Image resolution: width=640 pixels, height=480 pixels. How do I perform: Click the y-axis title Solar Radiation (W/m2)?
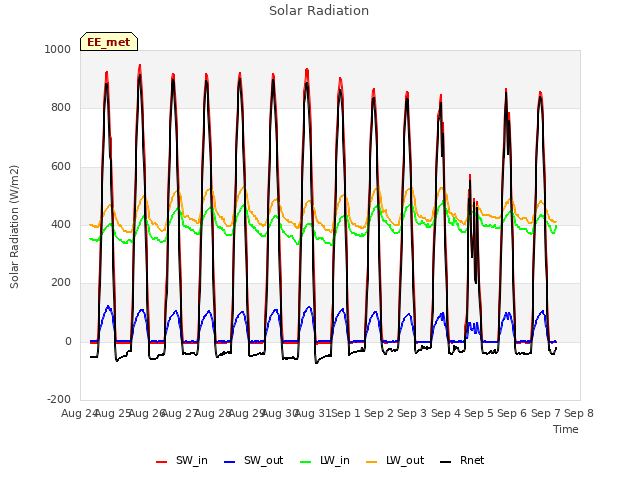coord(14,227)
